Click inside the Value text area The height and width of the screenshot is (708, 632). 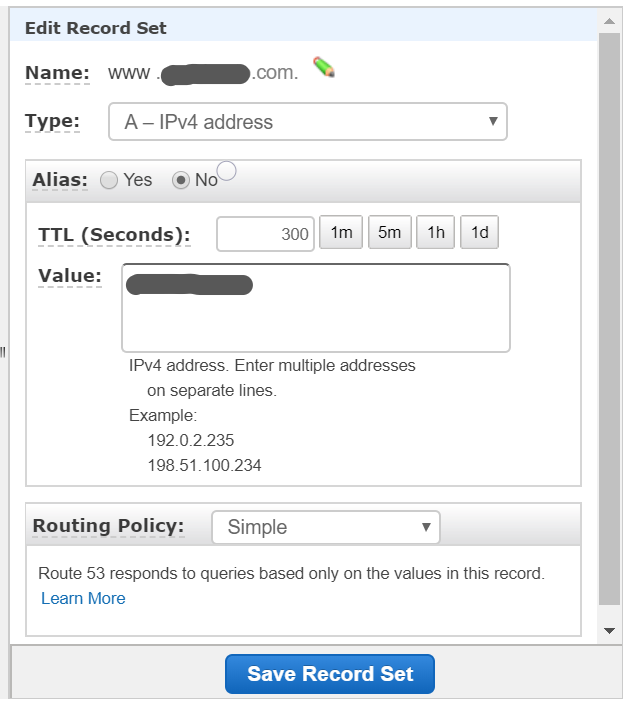(x=315, y=308)
